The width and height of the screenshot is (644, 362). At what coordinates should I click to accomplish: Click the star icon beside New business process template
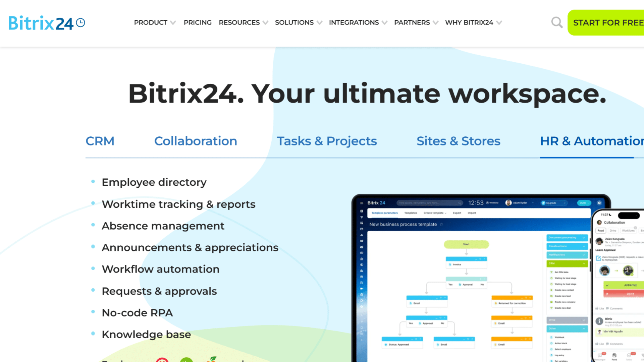441,224
